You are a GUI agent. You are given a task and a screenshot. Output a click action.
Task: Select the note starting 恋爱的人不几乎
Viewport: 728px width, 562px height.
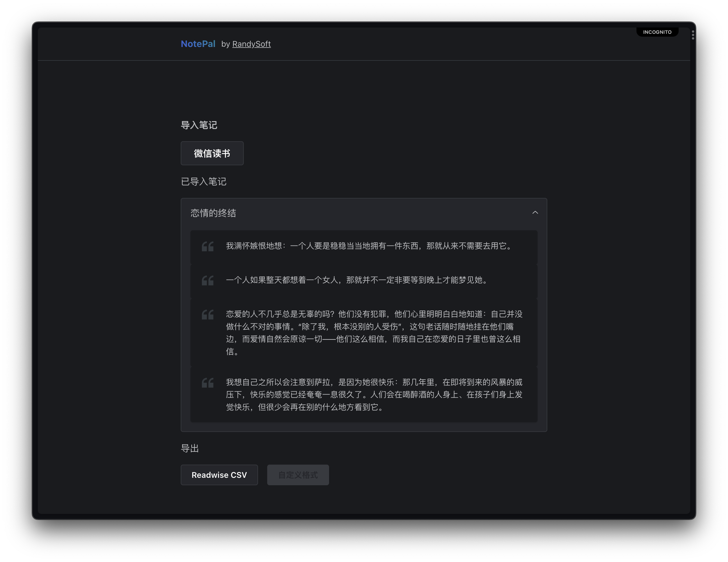373,333
